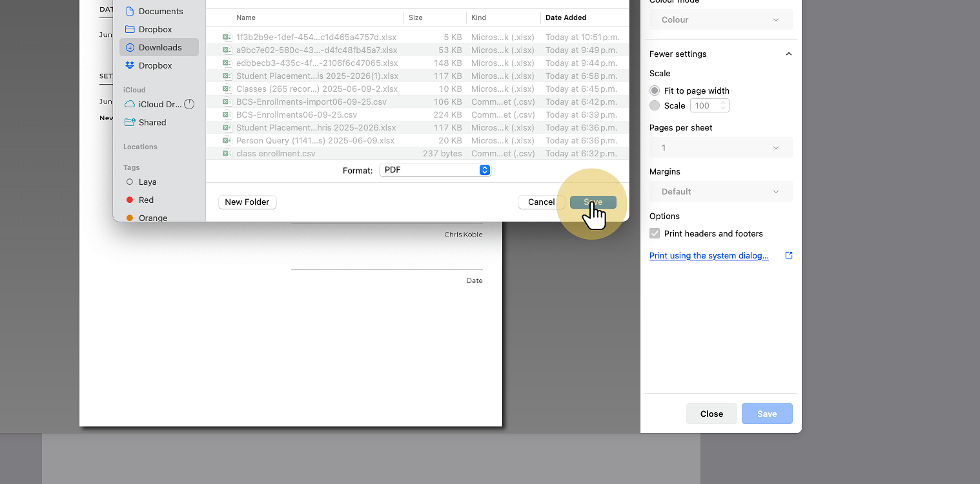Click file icon of BCS-Enrollments-import06-09-25.csv

coord(227,101)
